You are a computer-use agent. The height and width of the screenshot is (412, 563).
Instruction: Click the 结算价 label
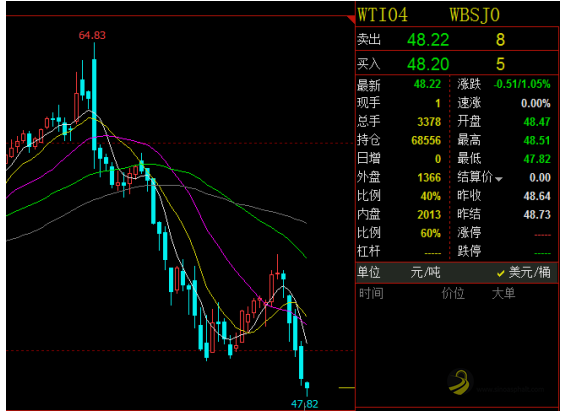pyautogui.click(x=475, y=177)
